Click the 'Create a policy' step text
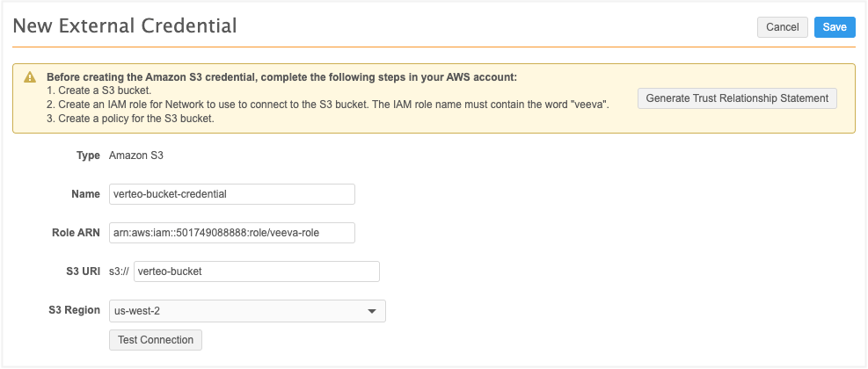 point(118,119)
